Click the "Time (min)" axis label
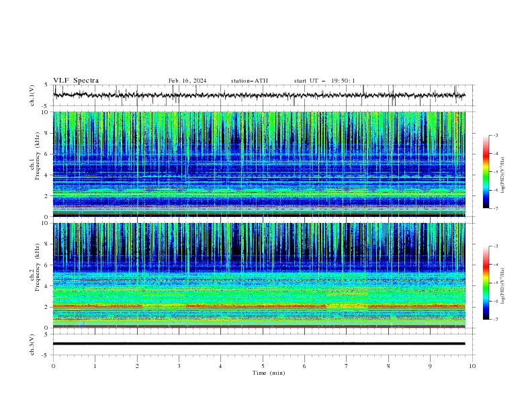 tap(269, 373)
